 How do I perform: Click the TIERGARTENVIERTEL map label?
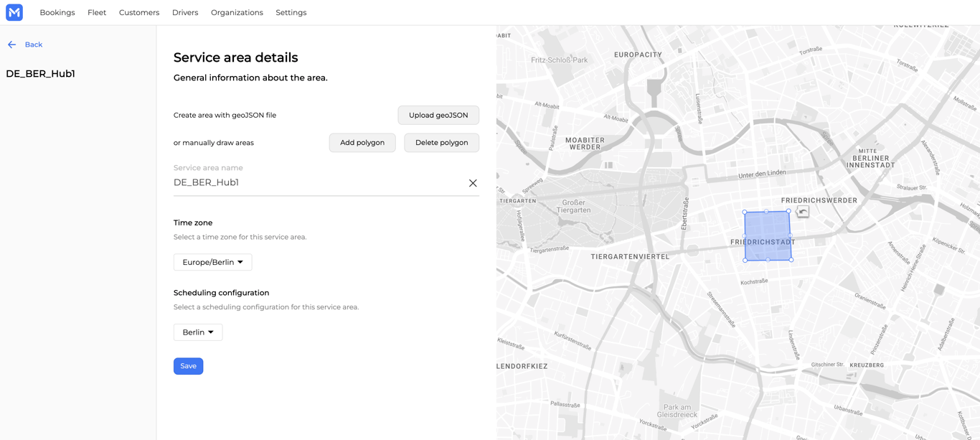click(630, 256)
